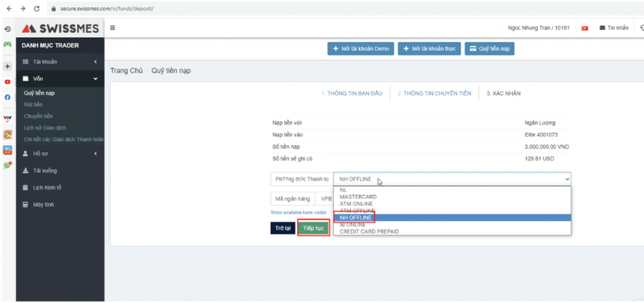Go back with browser back arrow
Screen dimensions: 644x303
click(x=9, y=8)
